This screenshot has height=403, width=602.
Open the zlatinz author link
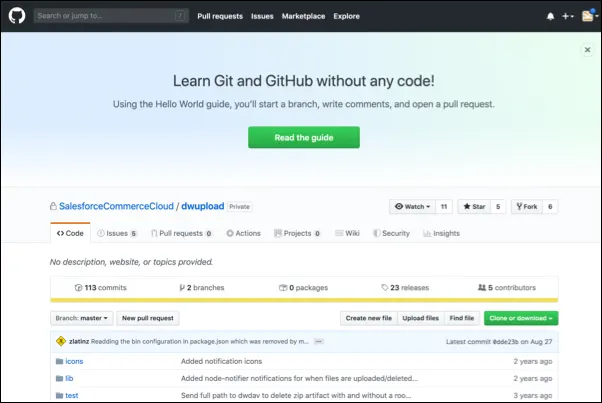(x=79, y=341)
